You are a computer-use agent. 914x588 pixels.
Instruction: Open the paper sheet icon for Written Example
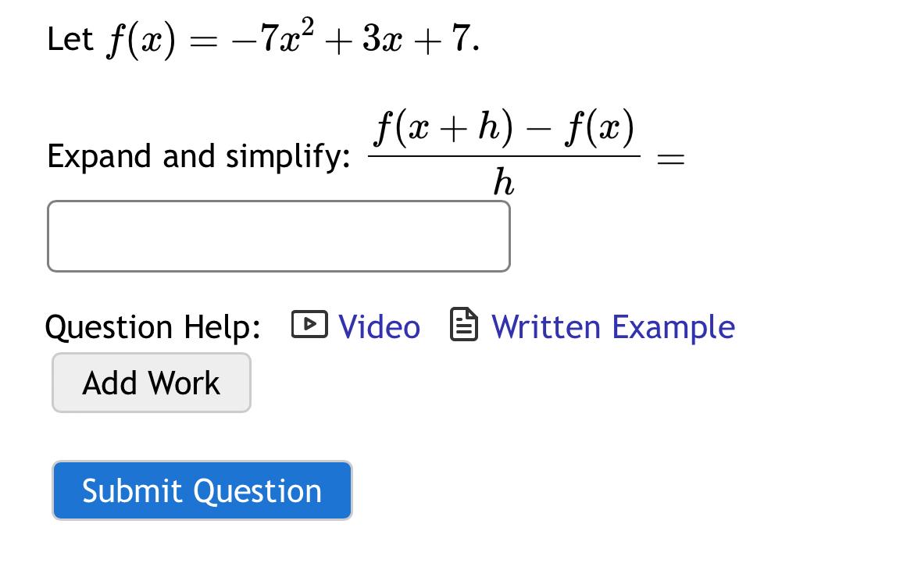462,325
